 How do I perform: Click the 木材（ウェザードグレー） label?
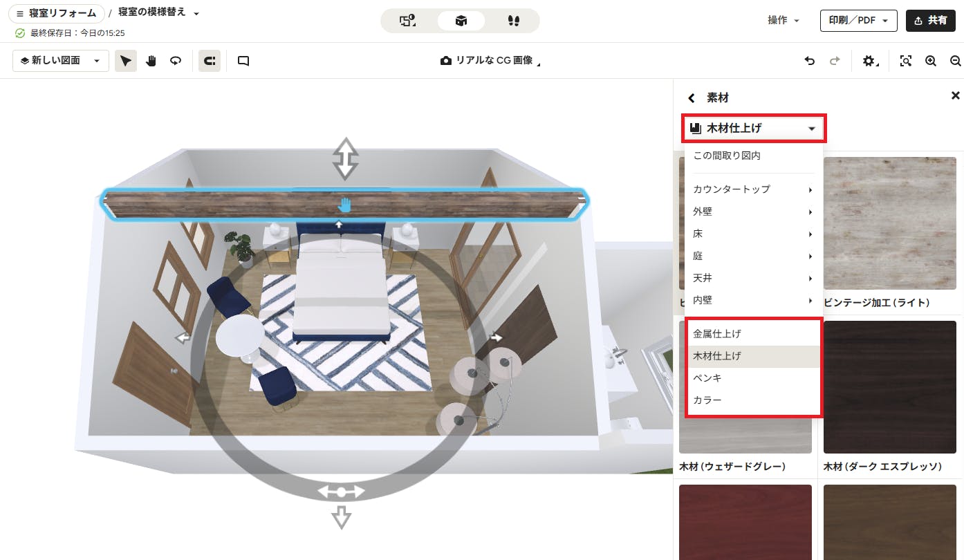pyautogui.click(x=732, y=467)
